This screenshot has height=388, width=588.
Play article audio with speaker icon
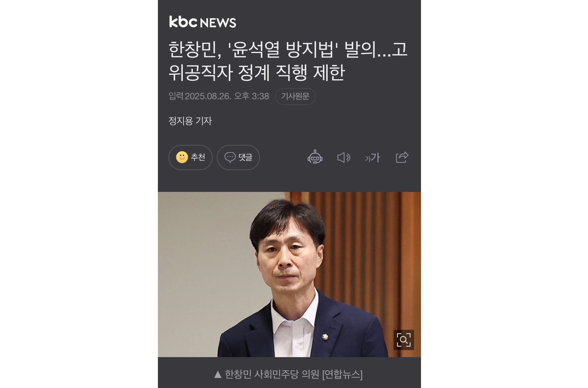point(344,158)
